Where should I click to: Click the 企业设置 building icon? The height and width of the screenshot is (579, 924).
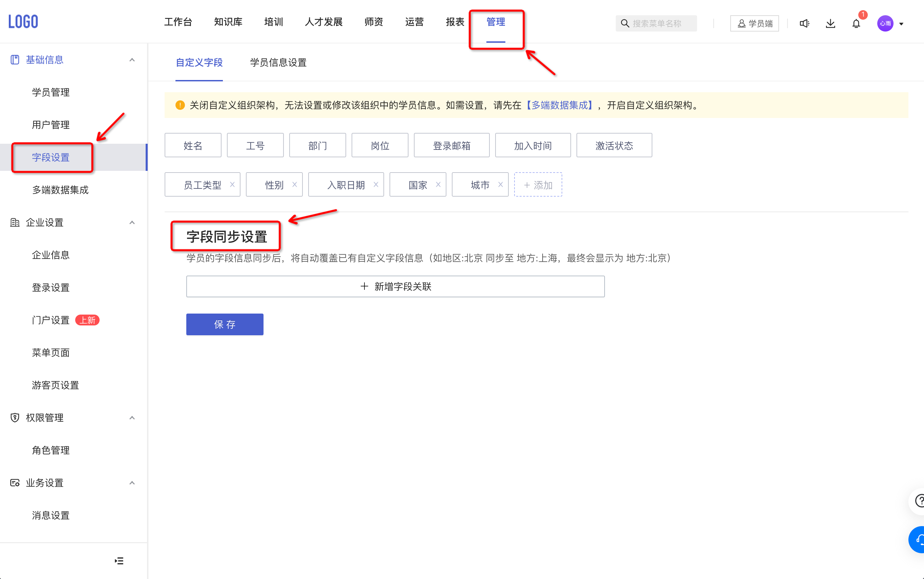pyautogui.click(x=15, y=222)
